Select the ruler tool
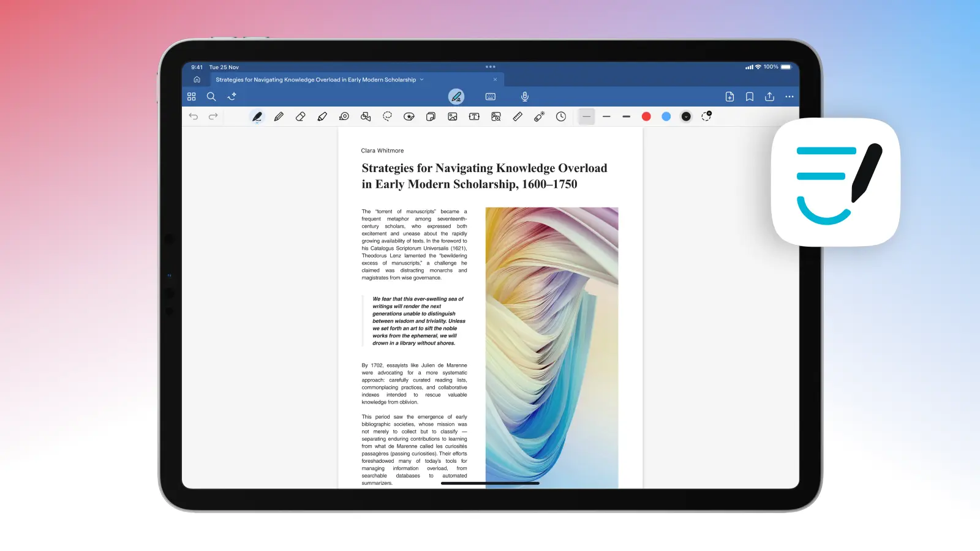The height and width of the screenshot is (551, 980). pyautogui.click(x=518, y=116)
